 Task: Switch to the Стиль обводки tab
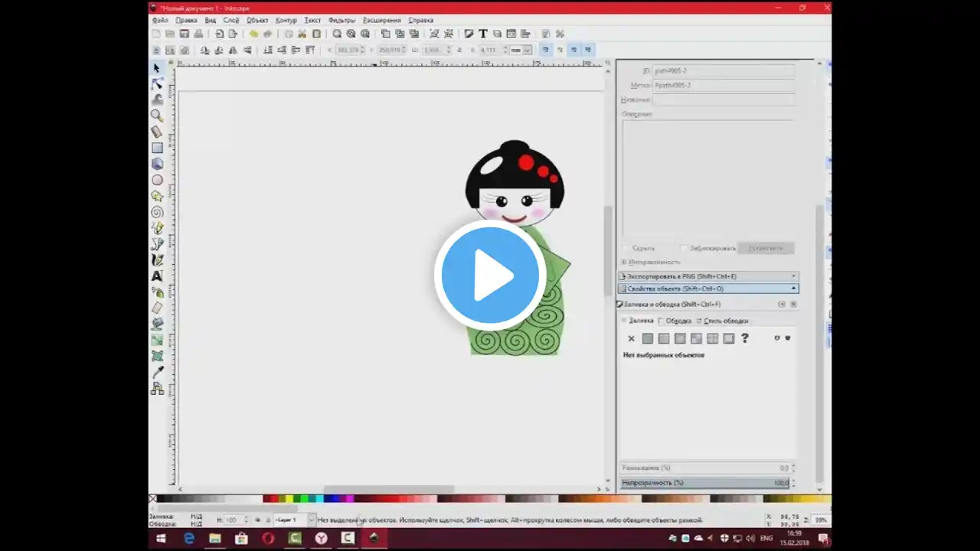724,321
